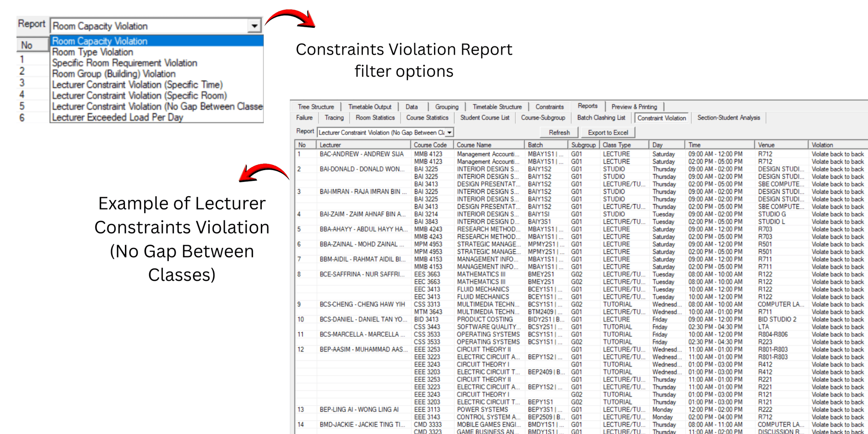Image resolution: width=868 pixels, height=434 pixels.
Task: Select the Reports tab
Action: pyautogui.click(x=588, y=106)
